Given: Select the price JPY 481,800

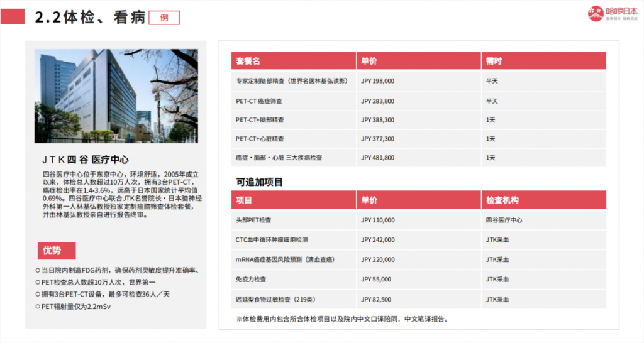Looking at the screenshot, I should (x=377, y=158).
